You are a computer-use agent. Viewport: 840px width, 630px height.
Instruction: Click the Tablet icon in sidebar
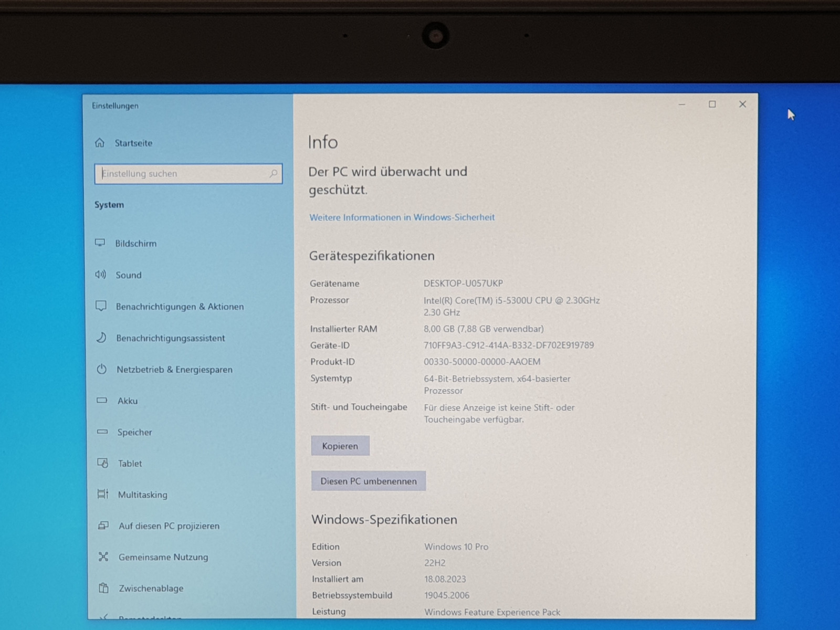(x=103, y=463)
